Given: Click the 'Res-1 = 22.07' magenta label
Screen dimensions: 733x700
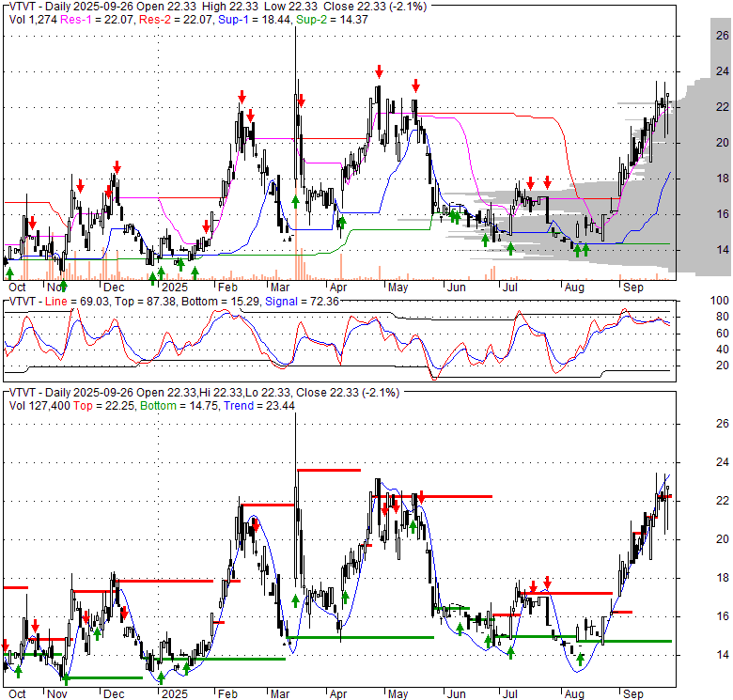Looking at the screenshot, I should pos(98,20).
